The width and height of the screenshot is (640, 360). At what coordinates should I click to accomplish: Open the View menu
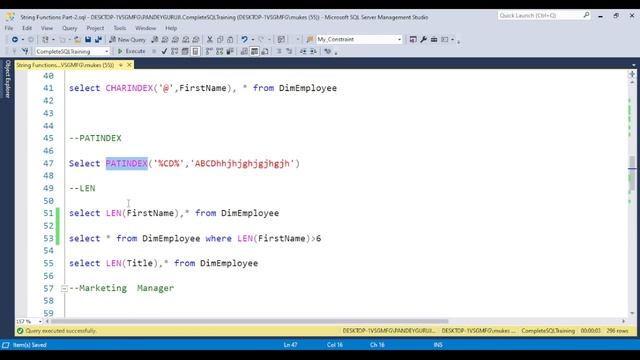[x=47, y=28]
